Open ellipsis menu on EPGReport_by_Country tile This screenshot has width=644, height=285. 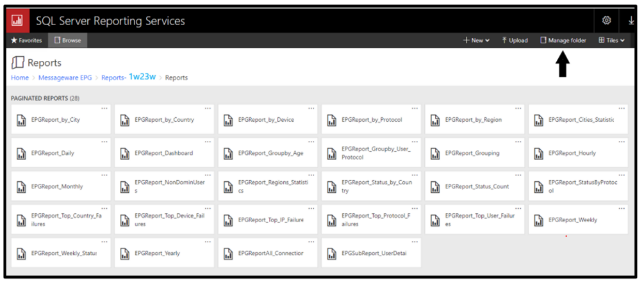tap(208, 108)
